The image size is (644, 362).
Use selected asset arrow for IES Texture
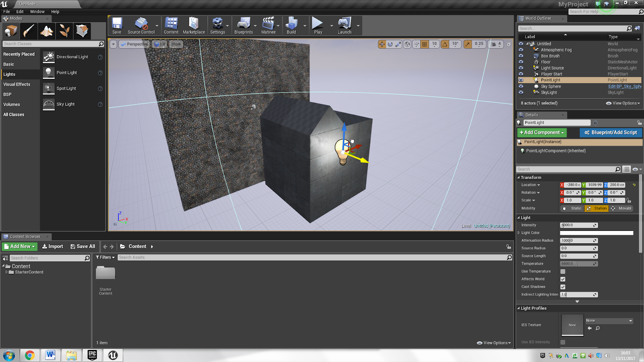[x=590, y=328]
